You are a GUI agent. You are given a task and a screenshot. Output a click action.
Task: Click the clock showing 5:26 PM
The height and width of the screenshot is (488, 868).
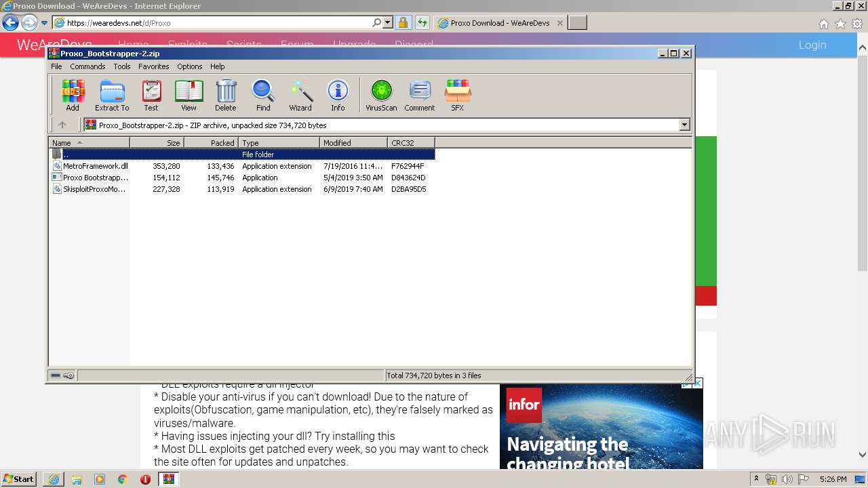click(833, 479)
